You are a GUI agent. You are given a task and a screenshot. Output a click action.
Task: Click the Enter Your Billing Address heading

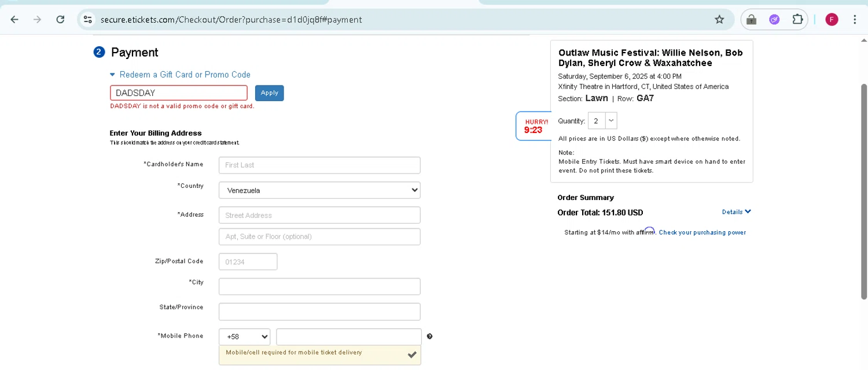[x=156, y=133]
